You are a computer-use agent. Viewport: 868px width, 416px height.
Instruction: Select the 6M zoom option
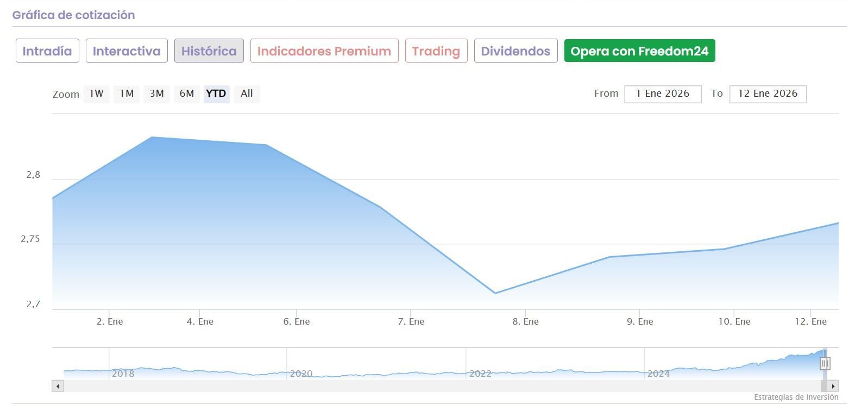pyautogui.click(x=187, y=94)
